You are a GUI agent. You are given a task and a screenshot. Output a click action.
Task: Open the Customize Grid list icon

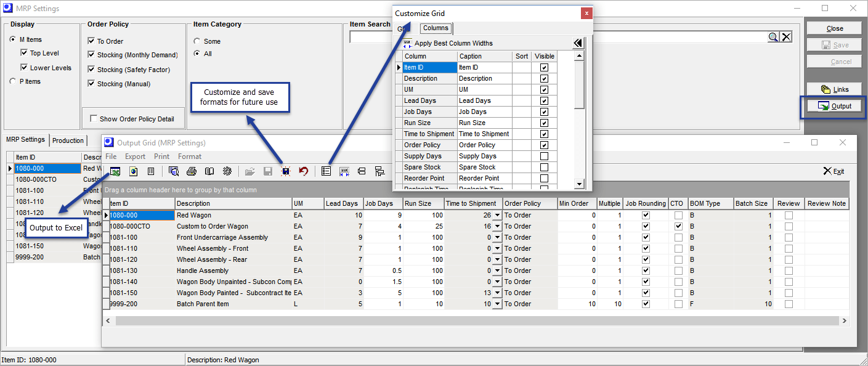325,171
